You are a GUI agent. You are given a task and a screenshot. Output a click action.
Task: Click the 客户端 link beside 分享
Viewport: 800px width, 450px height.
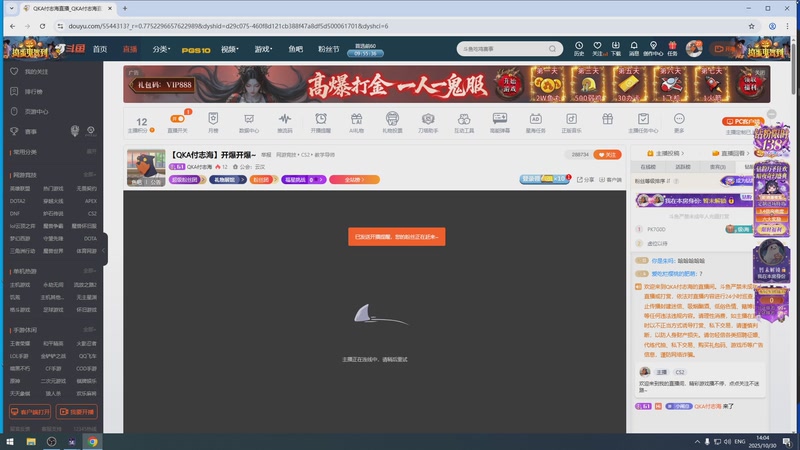coord(611,180)
